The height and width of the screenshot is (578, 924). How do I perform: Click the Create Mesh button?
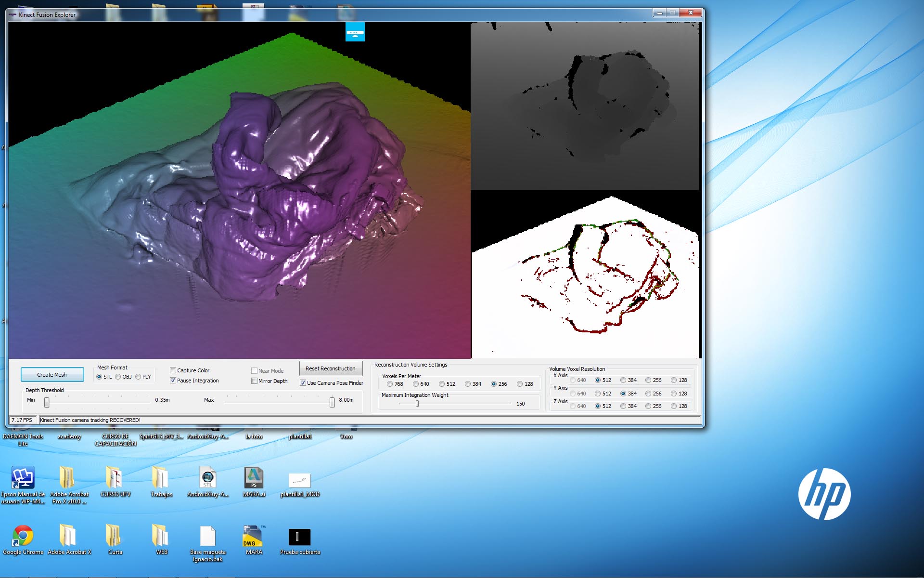pyautogui.click(x=52, y=375)
